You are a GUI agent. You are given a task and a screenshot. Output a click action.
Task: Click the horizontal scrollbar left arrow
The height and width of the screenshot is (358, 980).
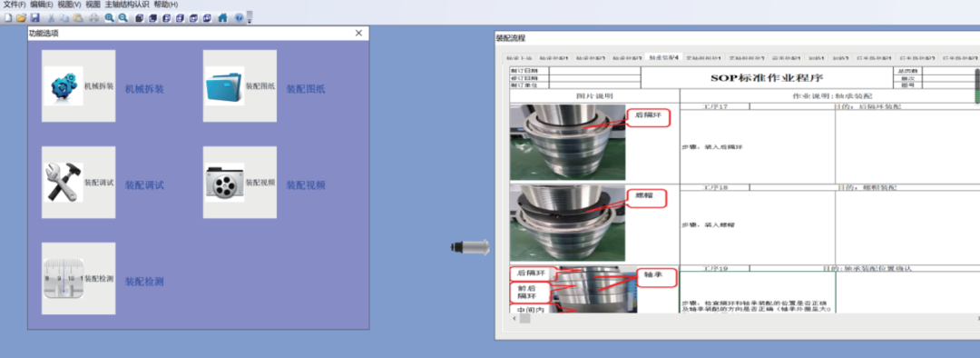click(514, 319)
